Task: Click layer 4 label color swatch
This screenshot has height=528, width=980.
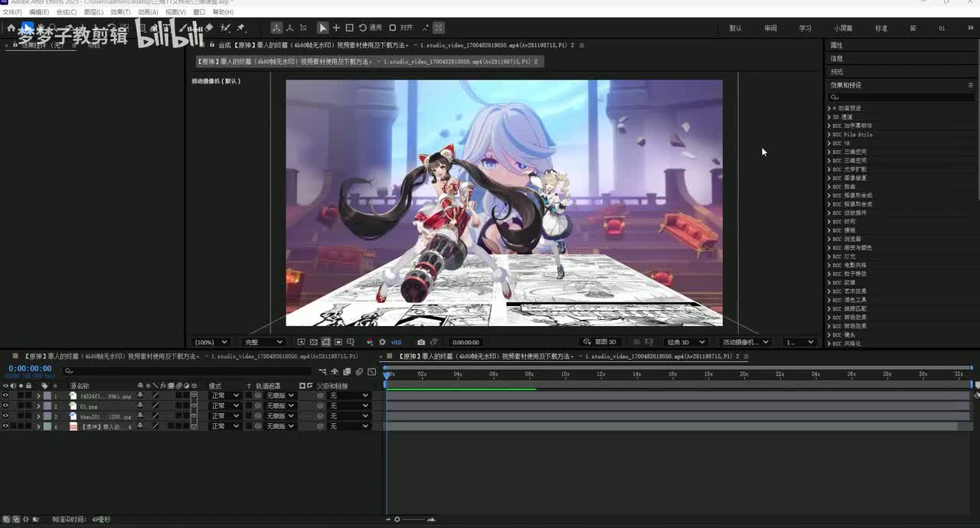Action: click(x=47, y=425)
